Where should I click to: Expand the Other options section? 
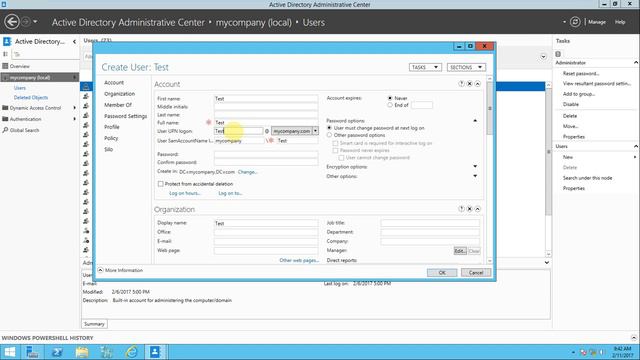point(475,176)
